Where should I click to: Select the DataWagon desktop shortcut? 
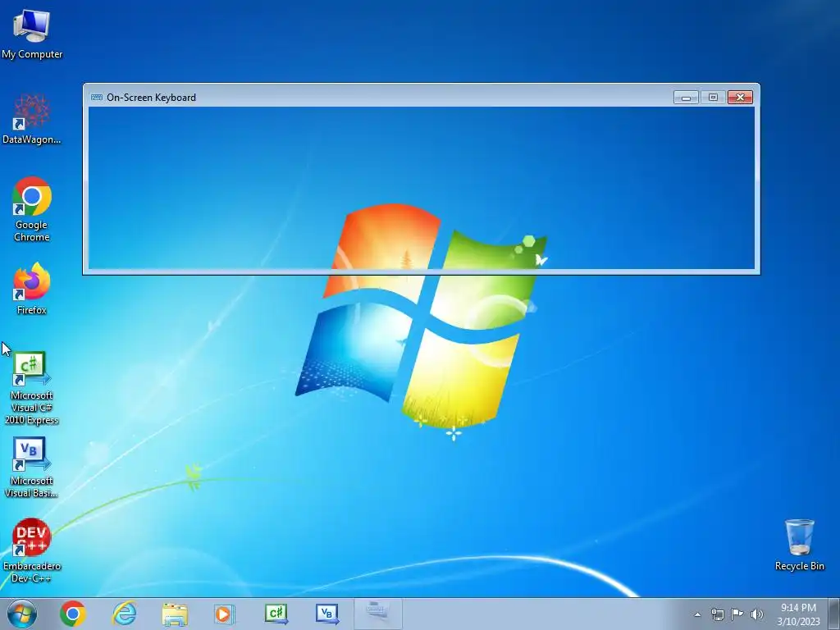(32, 119)
